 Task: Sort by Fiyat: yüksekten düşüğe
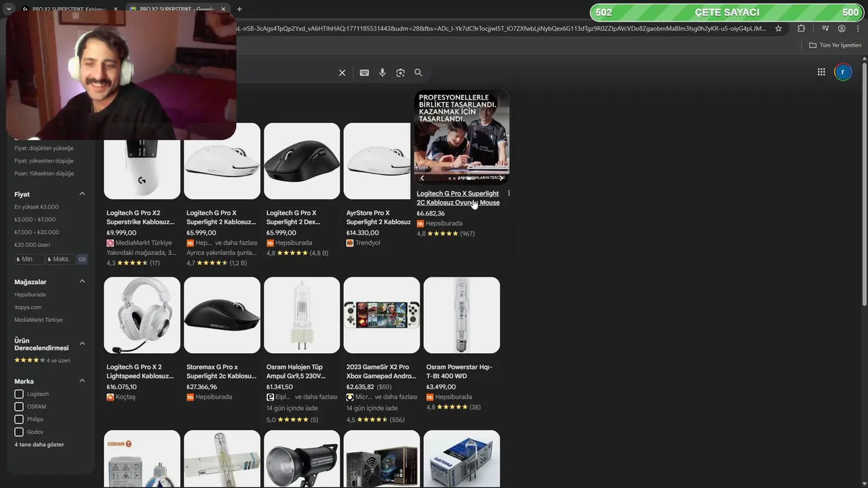point(44,161)
